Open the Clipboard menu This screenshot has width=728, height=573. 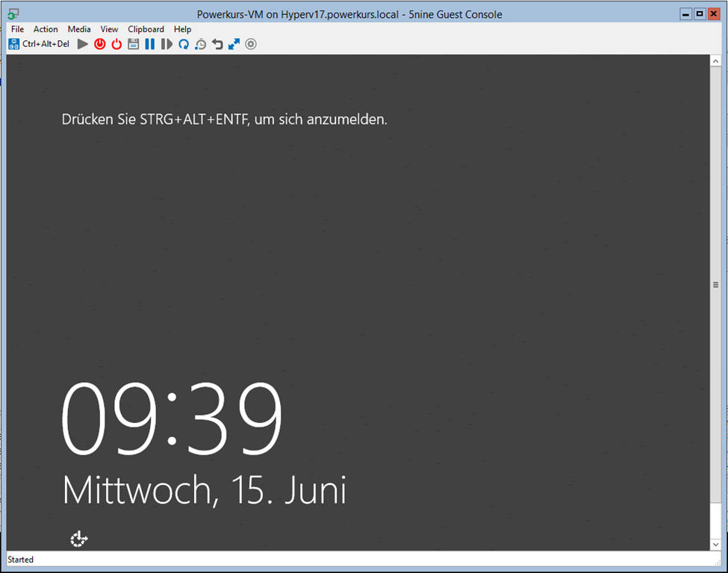[146, 29]
